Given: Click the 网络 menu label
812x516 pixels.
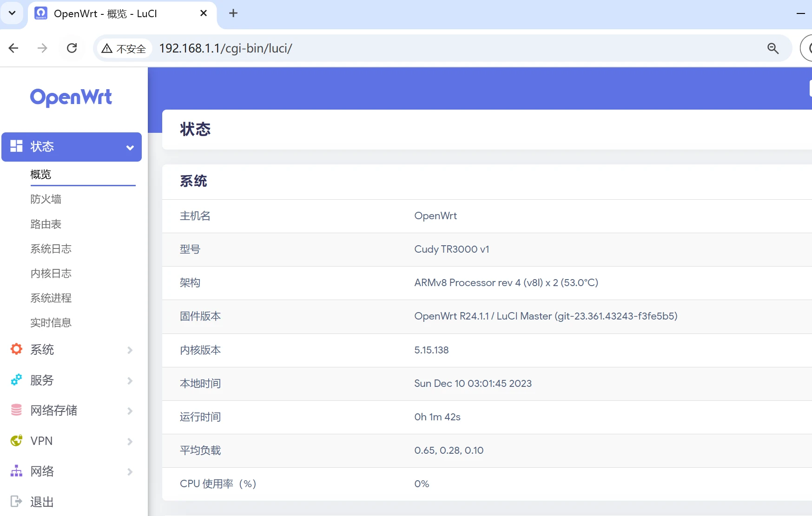Looking at the screenshot, I should coord(42,471).
